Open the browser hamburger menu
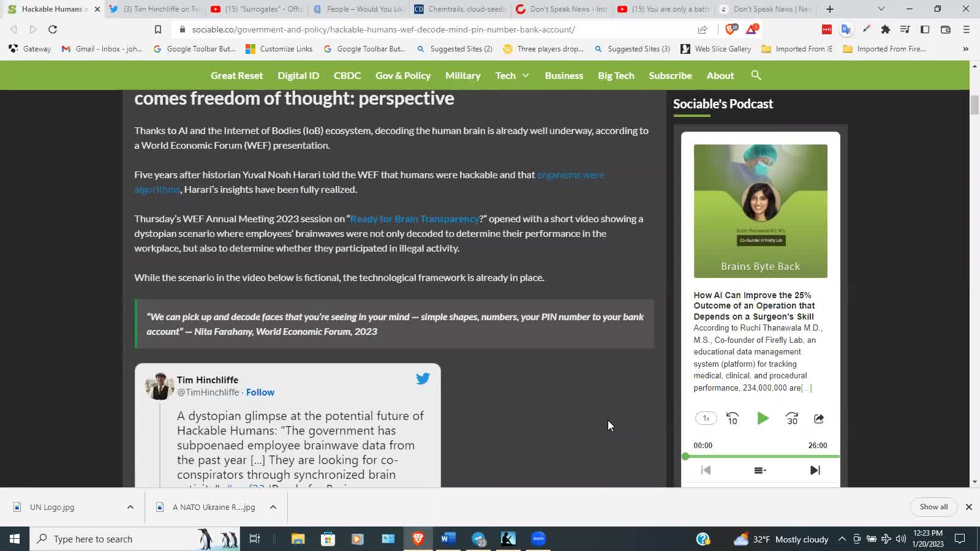 (x=967, y=29)
